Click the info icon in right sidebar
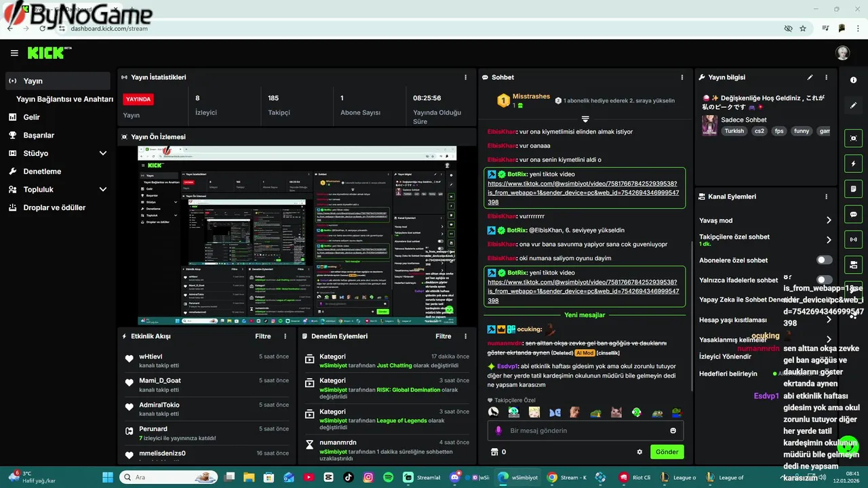 853,80
